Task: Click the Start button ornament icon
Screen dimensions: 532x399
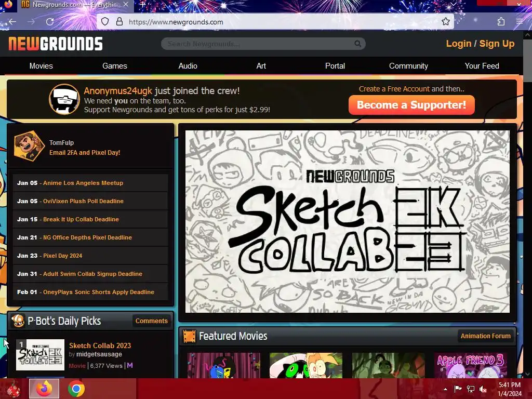Action: (13, 389)
